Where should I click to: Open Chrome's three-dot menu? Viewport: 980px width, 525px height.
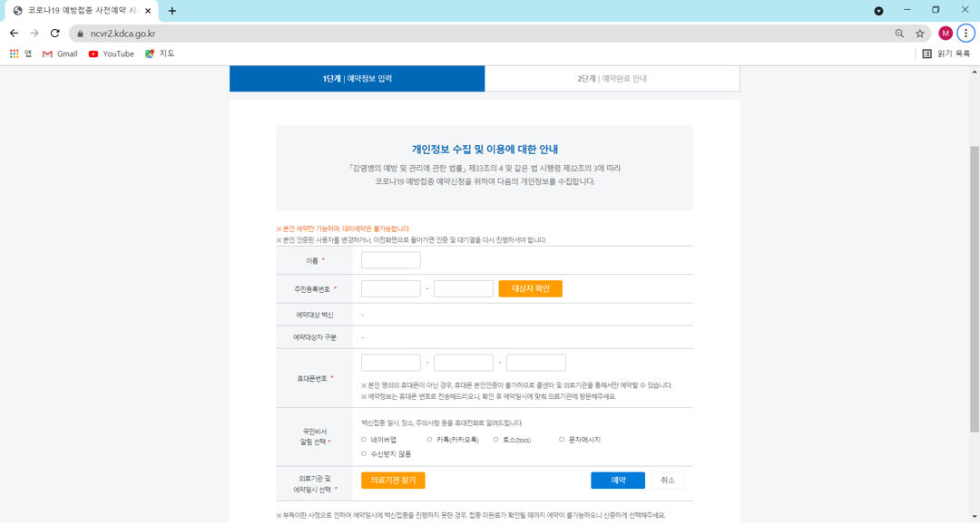coord(965,33)
